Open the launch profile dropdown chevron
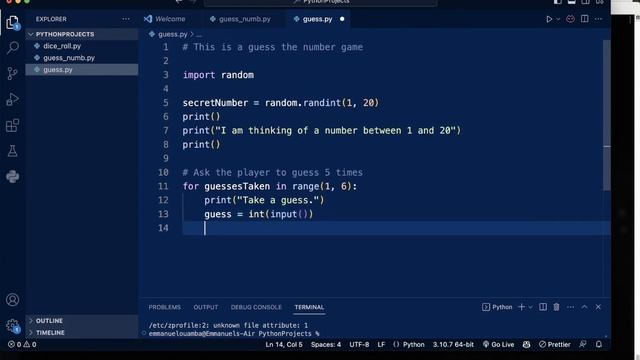640x360 pixels. tap(531, 307)
